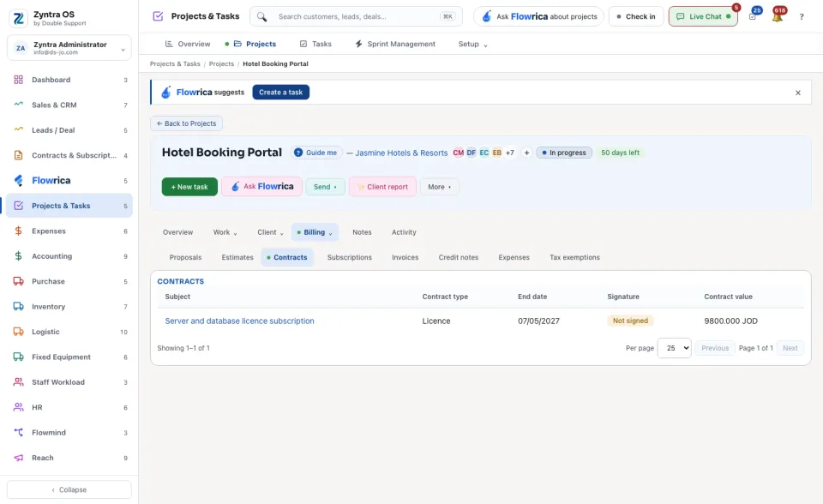This screenshot has height=504, width=823.
Task: Expand the Billing tab dropdown
Action: click(x=315, y=232)
